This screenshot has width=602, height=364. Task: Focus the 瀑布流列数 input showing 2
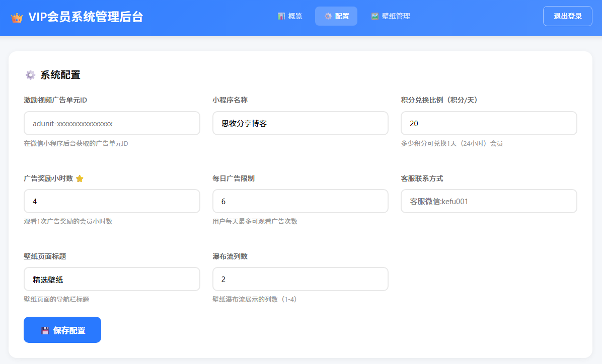tap(300, 279)
